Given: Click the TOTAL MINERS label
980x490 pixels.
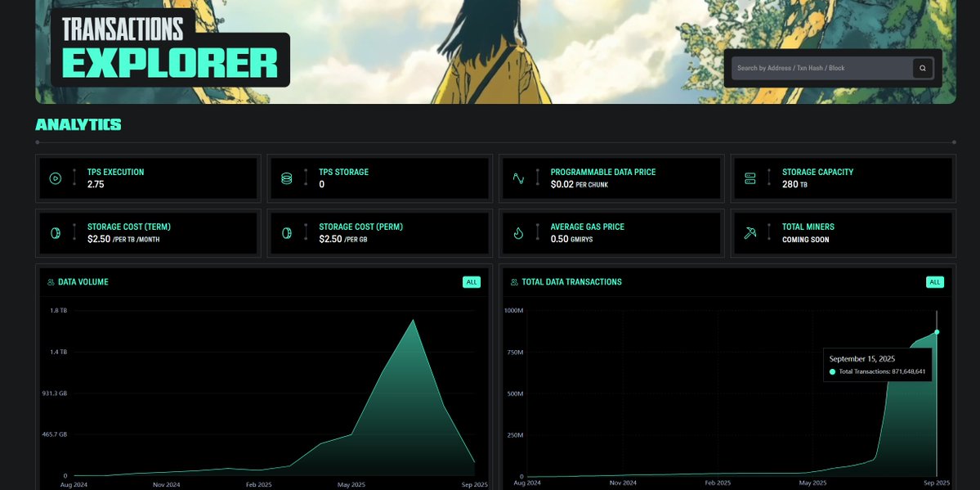Looking at the screenshot, I should click(808, 227).
